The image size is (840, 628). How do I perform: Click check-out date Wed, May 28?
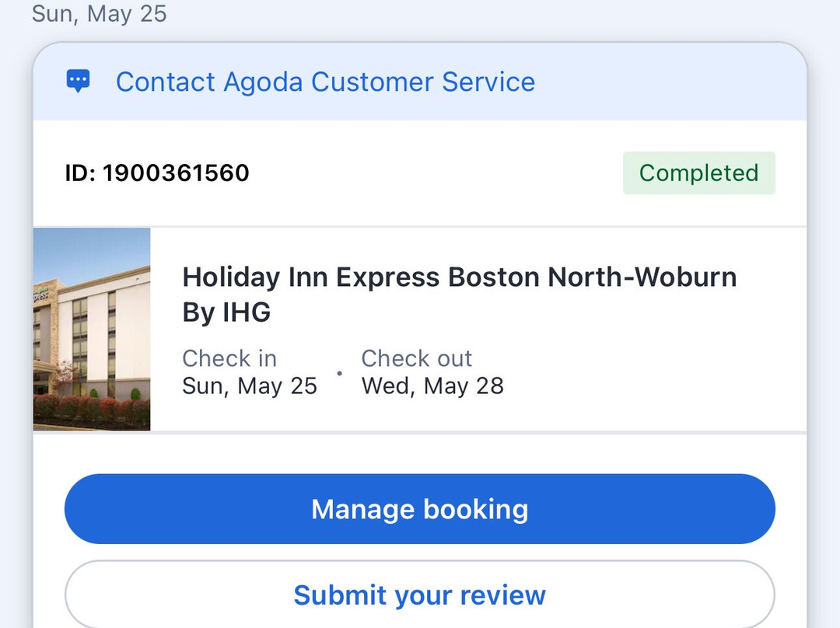432,386
